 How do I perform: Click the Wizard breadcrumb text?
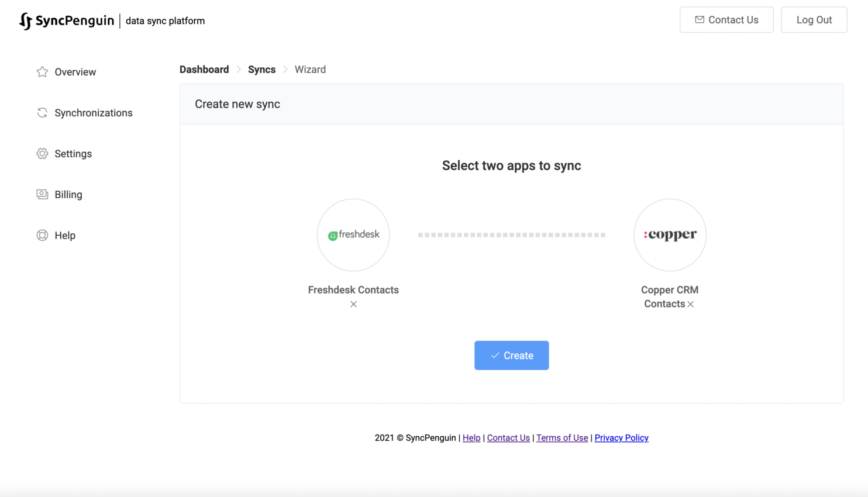(x=310, y=70)
